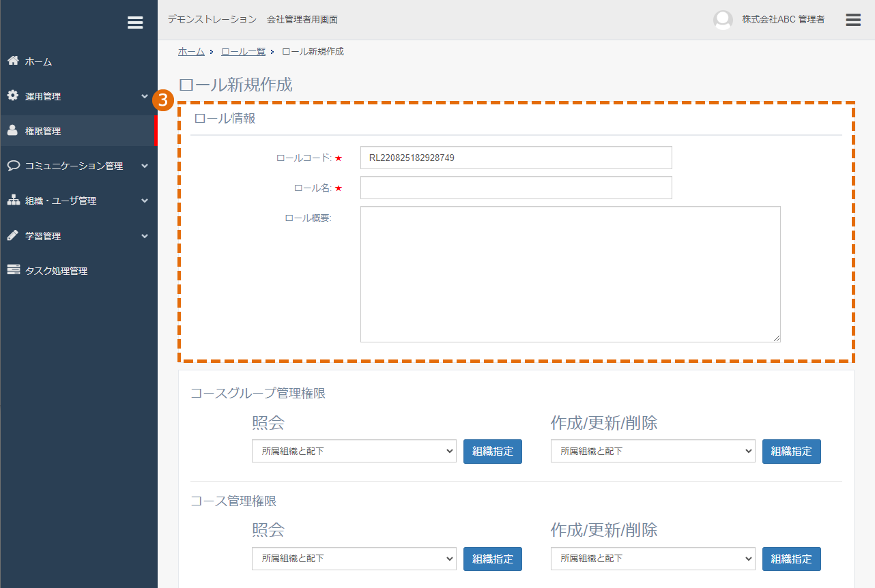Focus the ロール名 input field

[516, 188]
